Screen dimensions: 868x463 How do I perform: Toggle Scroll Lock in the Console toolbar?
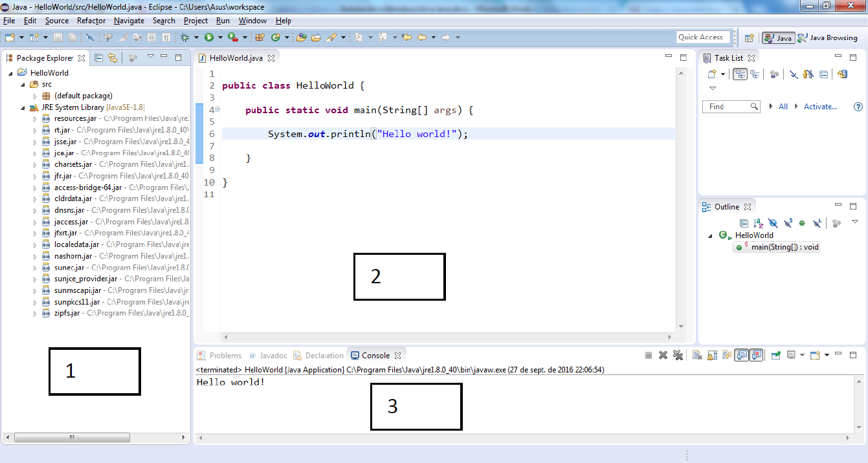click(711, 355)
